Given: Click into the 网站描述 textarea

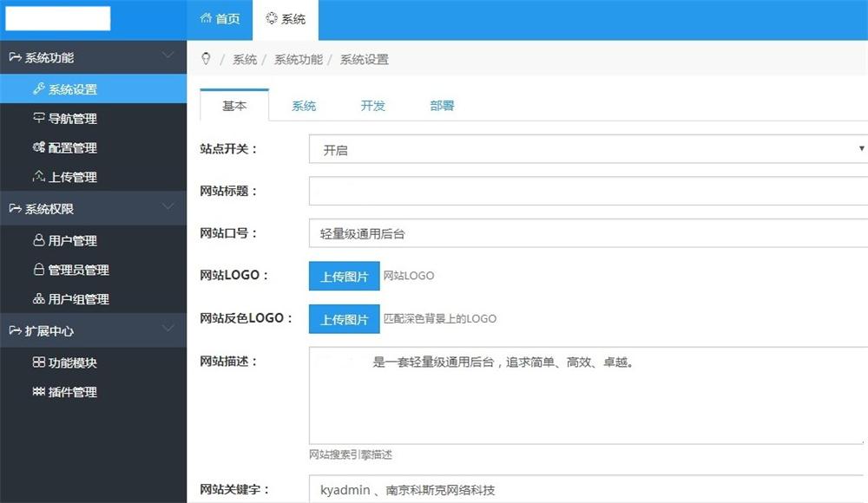Looking at the screenshot, I should (x=588, y=395).
